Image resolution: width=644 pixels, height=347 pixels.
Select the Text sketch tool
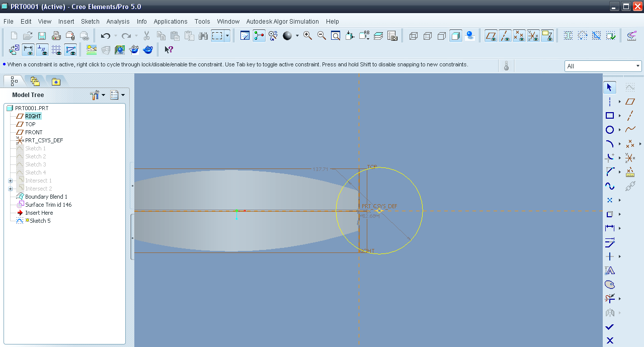(x=610, y=271)
